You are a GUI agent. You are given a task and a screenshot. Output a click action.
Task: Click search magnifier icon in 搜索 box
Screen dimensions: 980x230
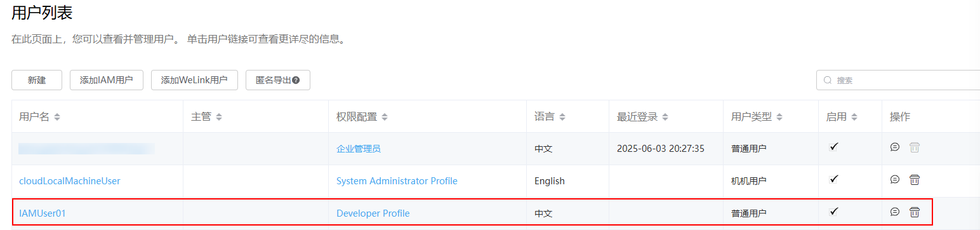click(828, 80)
